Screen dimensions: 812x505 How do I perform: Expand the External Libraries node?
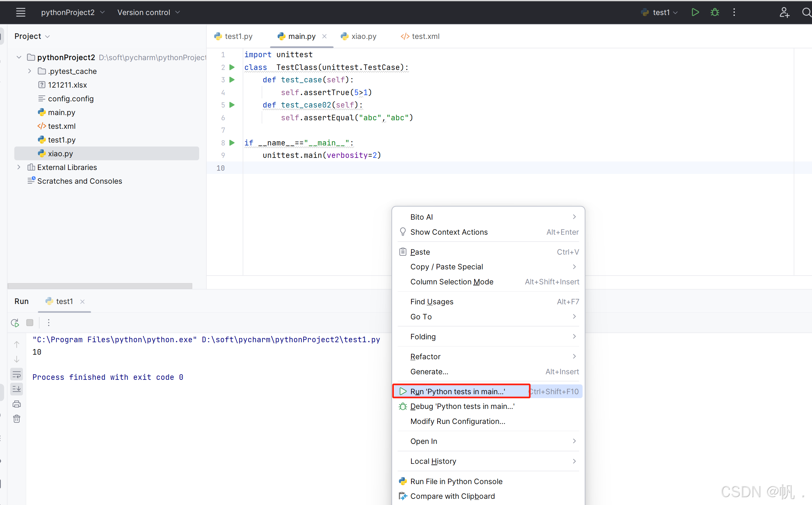point(19,167)
